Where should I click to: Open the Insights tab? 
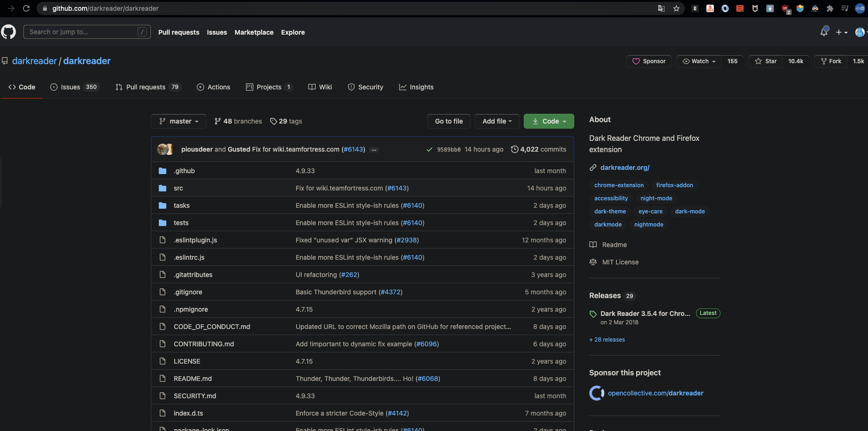(x=416, y=87)
